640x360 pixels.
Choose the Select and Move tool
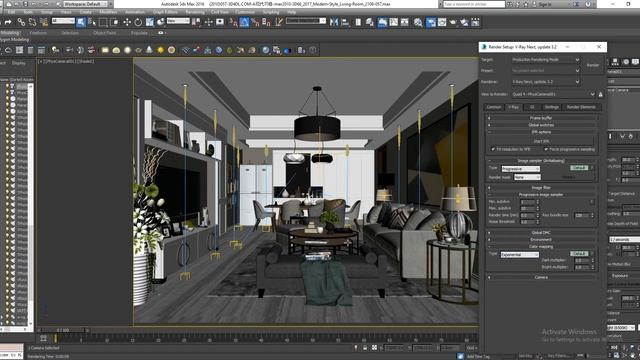pyautogui.click(x=127, y=22)
